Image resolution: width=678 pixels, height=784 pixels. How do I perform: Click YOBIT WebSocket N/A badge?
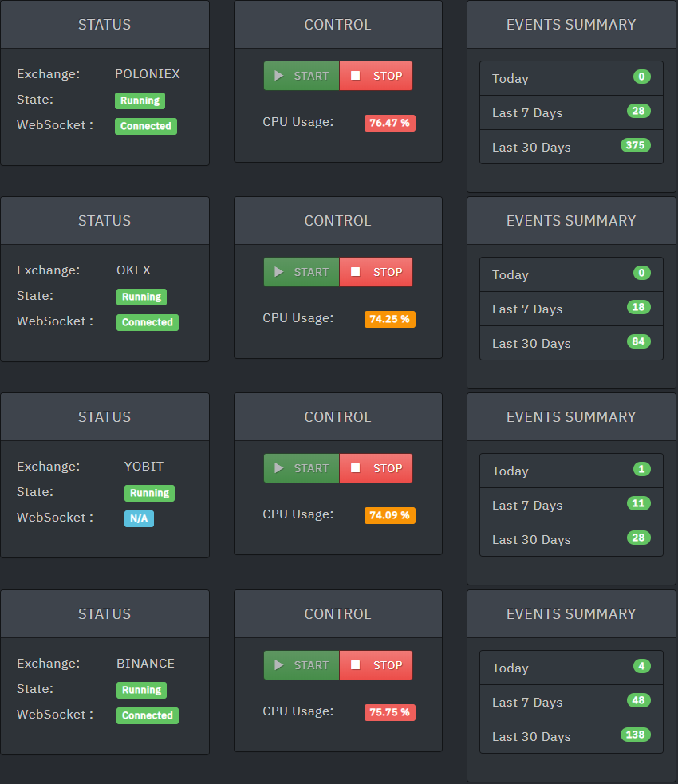point(139,518)
